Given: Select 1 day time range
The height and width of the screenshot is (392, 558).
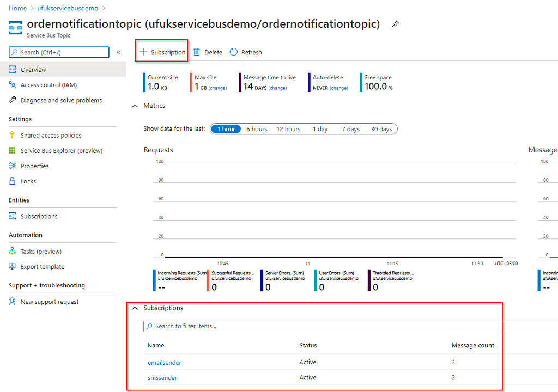Looking at the screenshot, I should click(x=320, y=129).
